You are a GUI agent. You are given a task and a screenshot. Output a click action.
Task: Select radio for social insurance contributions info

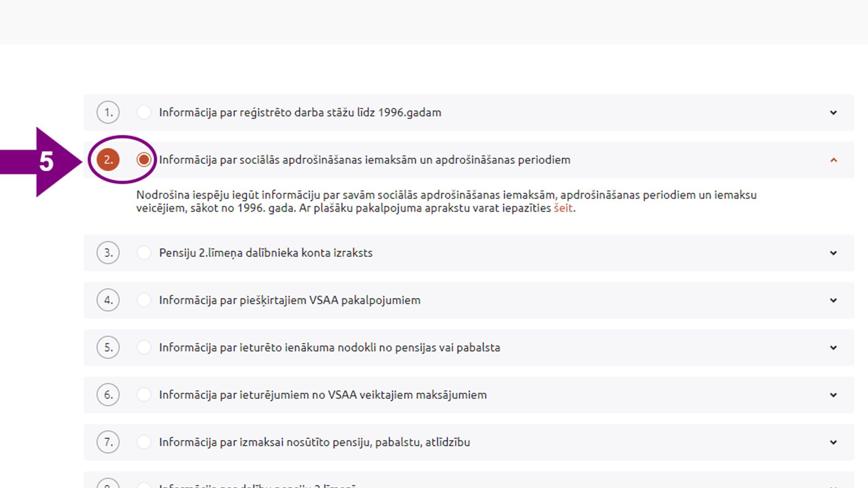(x=144, y=160)
